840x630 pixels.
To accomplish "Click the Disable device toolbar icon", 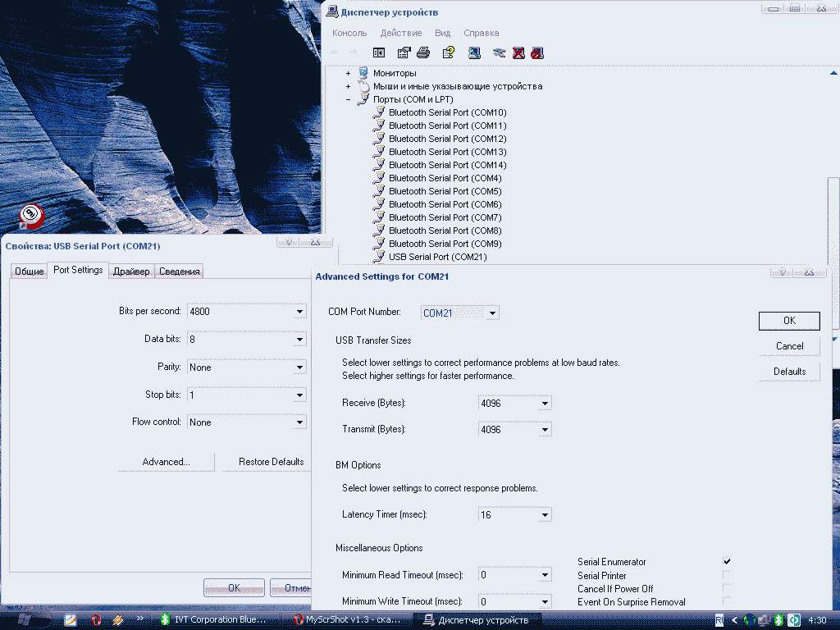I will point(537,53).
